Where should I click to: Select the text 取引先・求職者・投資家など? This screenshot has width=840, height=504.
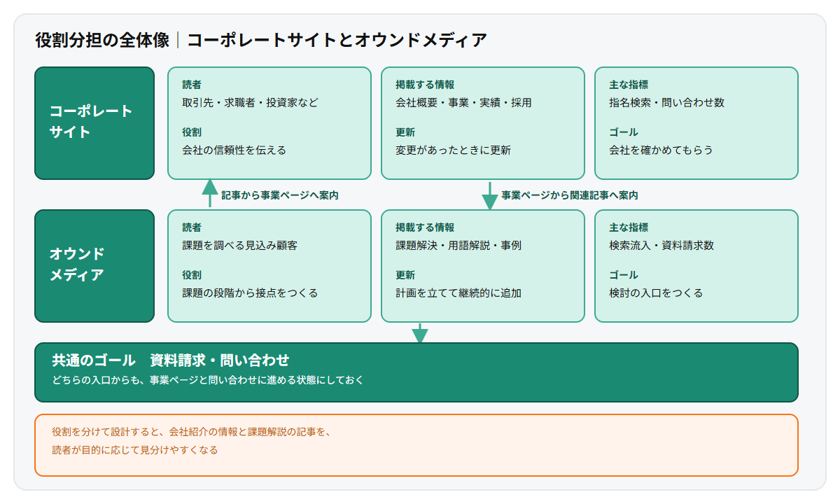[250, 102]
